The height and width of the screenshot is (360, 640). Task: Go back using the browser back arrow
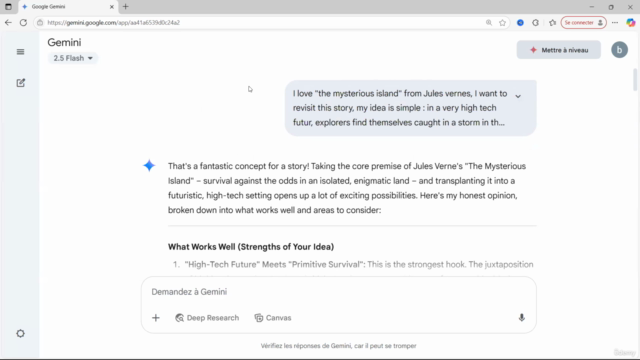coord(8,22)
